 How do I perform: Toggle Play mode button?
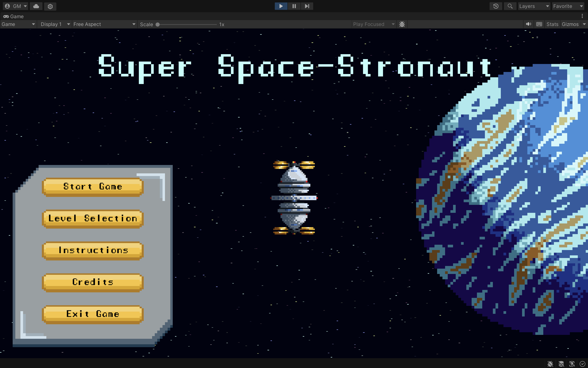pyautogui.click(x=281, y=6)
